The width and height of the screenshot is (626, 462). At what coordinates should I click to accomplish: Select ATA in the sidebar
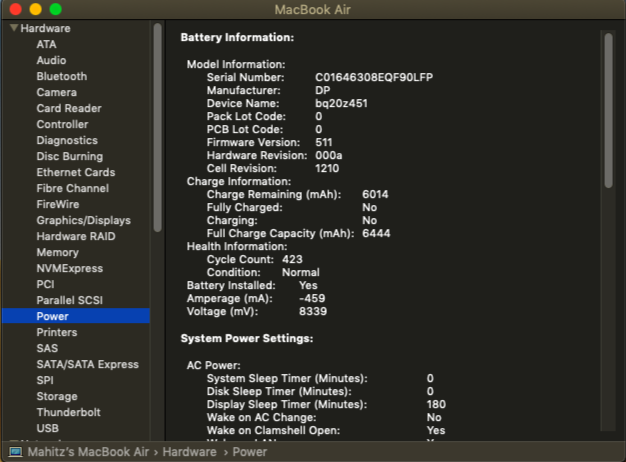click(46, 44)
